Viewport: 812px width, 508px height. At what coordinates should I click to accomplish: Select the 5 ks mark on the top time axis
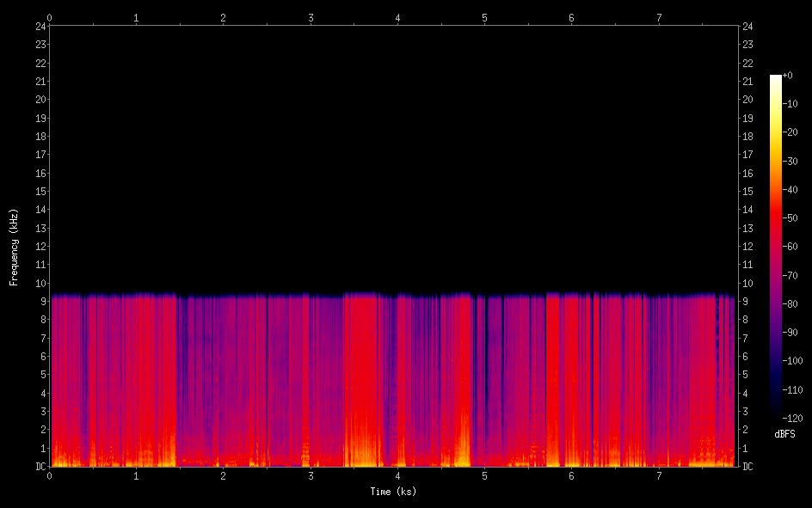point(484,17)
